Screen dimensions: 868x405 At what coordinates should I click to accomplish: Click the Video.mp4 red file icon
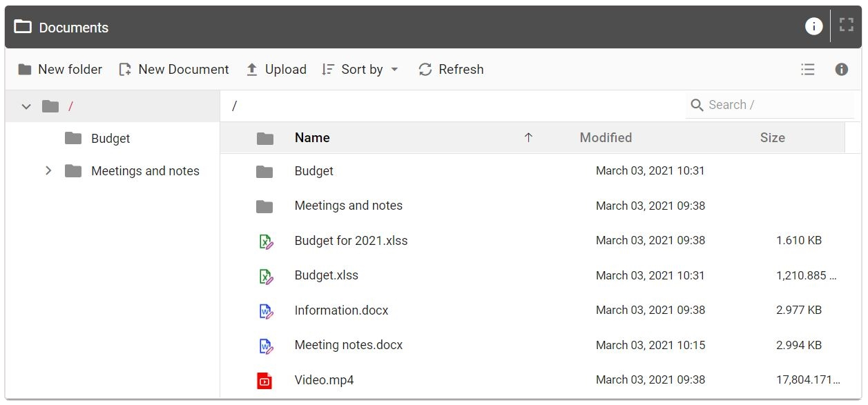point(264,380)
